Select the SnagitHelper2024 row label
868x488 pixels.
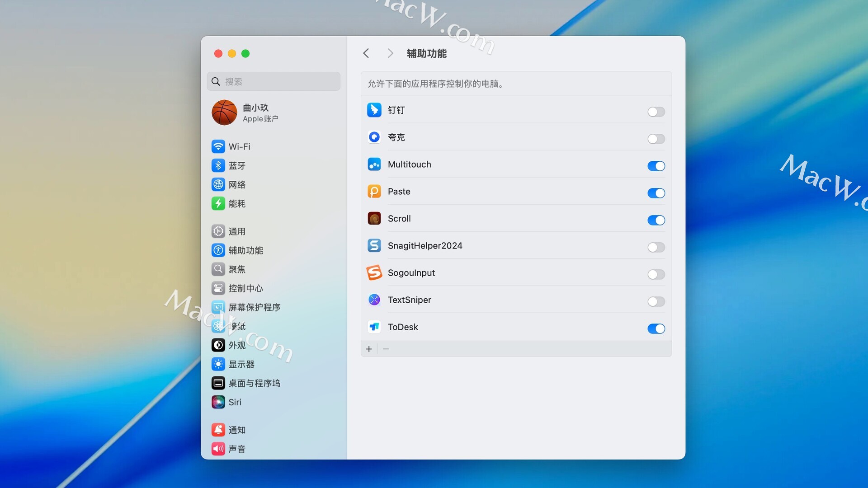425,246
